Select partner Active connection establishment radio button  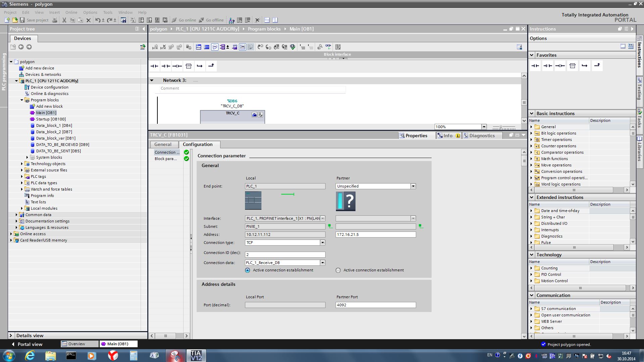[338, 270]
